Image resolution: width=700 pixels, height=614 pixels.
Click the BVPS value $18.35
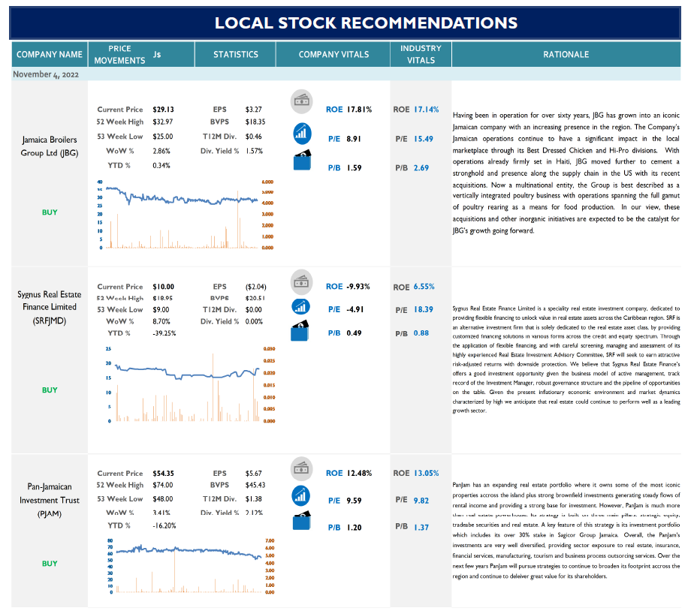click(255, 122)
